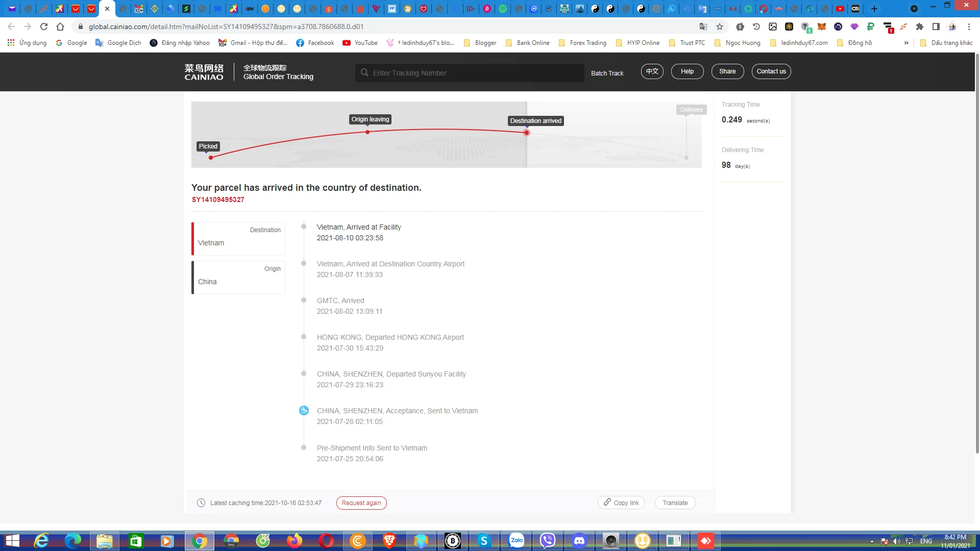Open Discord from the taskbar

click(579, 541)
